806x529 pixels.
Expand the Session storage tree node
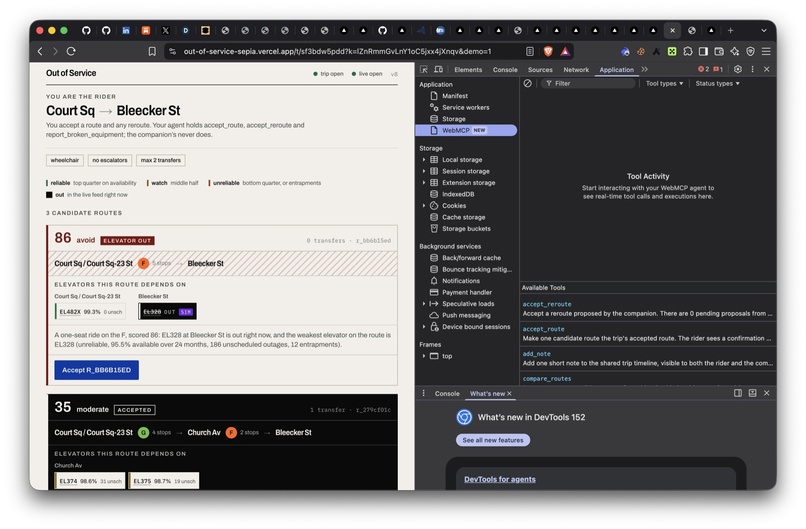pos(424,171)
